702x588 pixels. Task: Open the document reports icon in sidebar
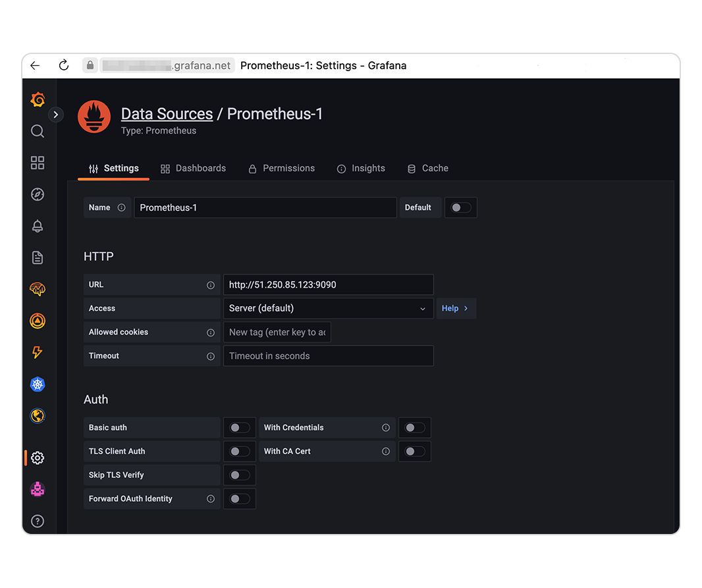click(38, 257)
